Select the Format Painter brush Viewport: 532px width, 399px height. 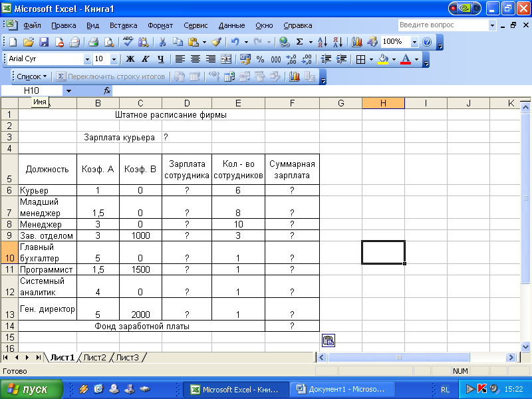point(216,42)
